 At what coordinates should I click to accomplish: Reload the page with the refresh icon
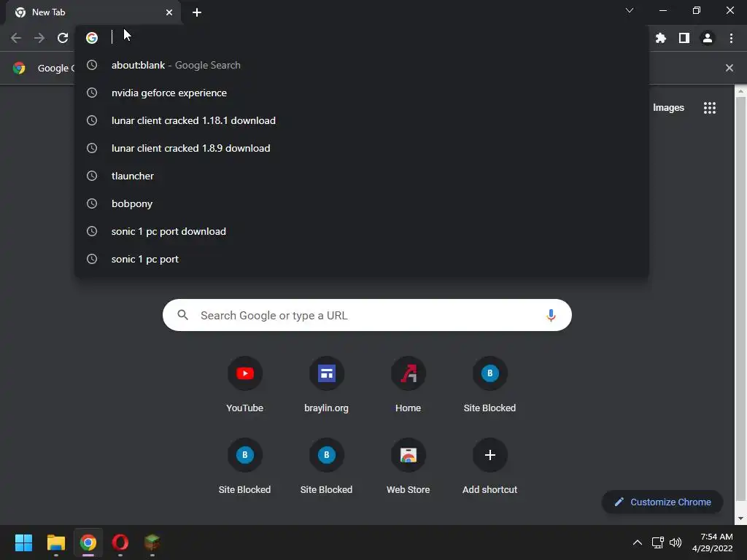click(x=63, y=38)
